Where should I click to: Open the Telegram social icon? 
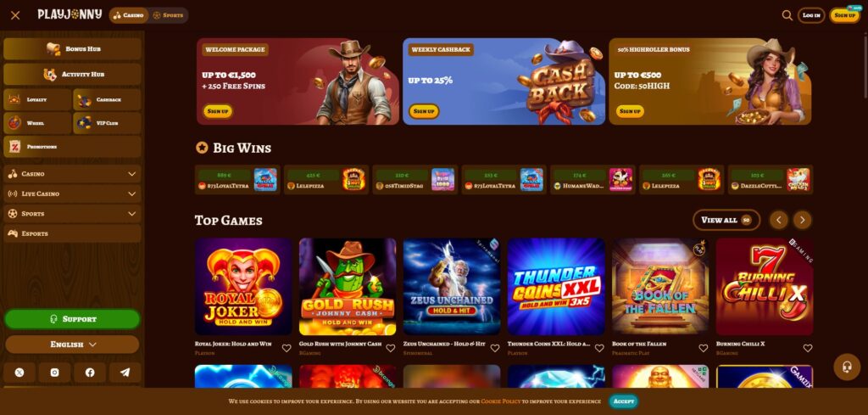[125, 373]
